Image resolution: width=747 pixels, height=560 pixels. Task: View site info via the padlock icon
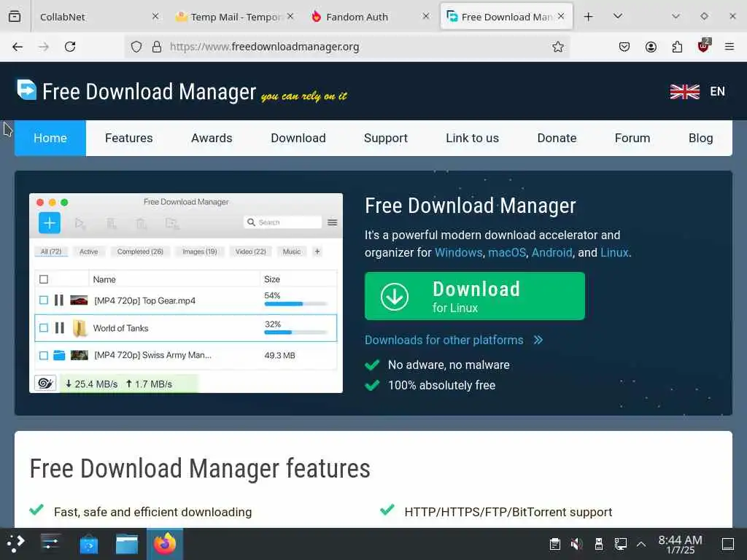(x=157, y=47)
